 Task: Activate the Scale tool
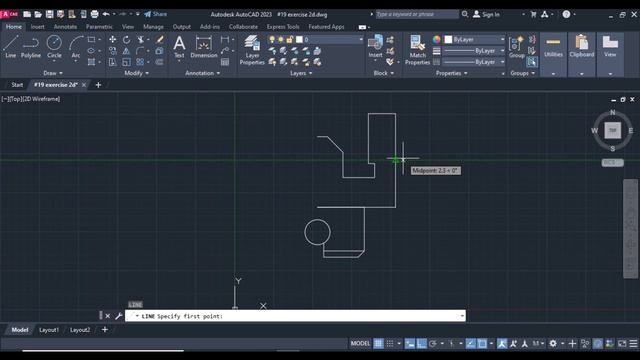point(127,62)
